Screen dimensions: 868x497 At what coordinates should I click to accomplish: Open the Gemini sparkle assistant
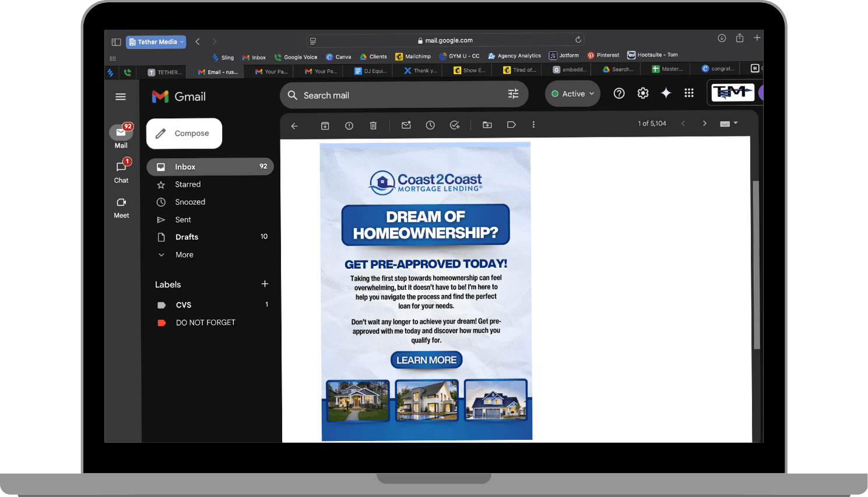[666, 93]
